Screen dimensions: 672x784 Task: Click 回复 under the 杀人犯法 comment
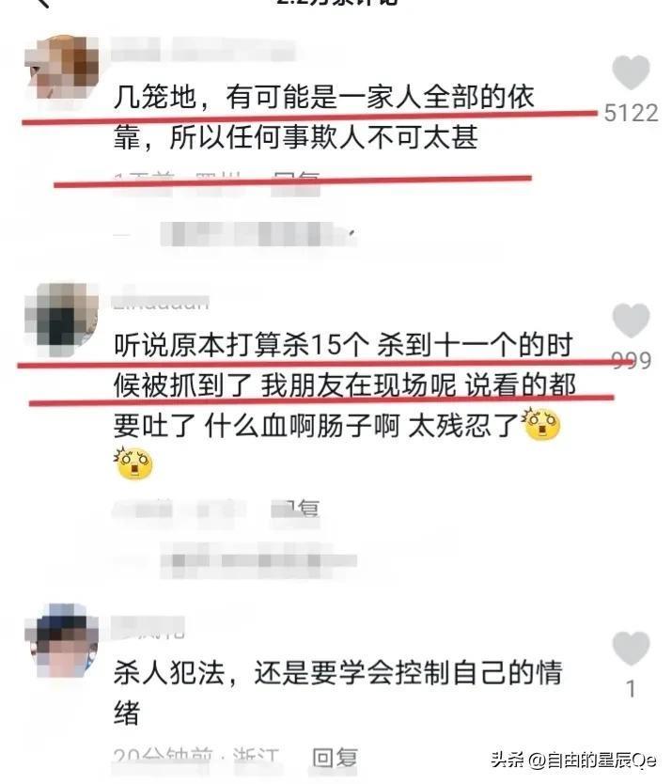click(x=335, y=758)
